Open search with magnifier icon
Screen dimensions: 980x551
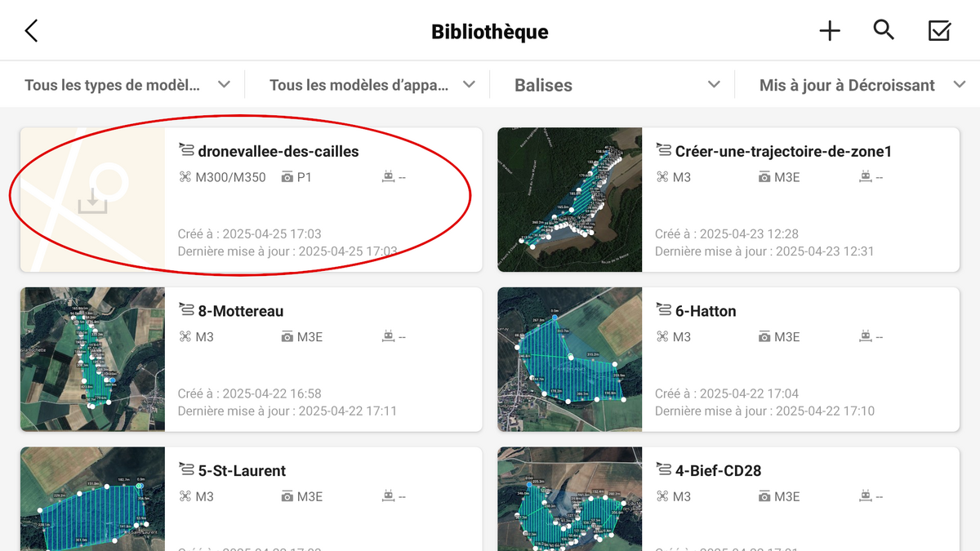[x=884, y=31]
